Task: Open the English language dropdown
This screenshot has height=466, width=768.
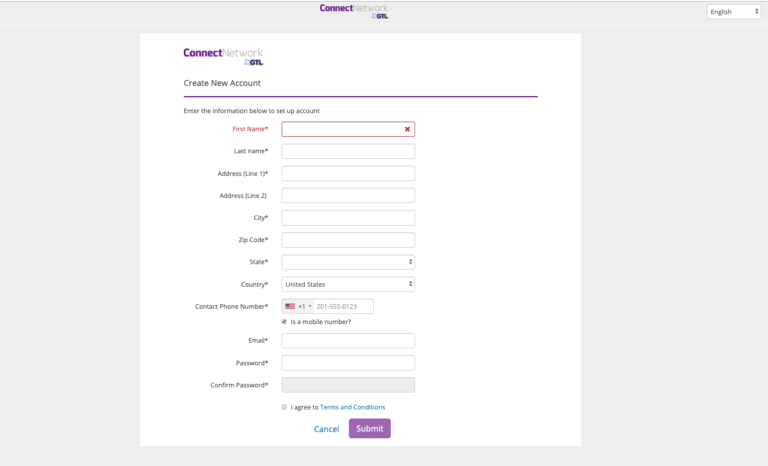Action: 734,12
